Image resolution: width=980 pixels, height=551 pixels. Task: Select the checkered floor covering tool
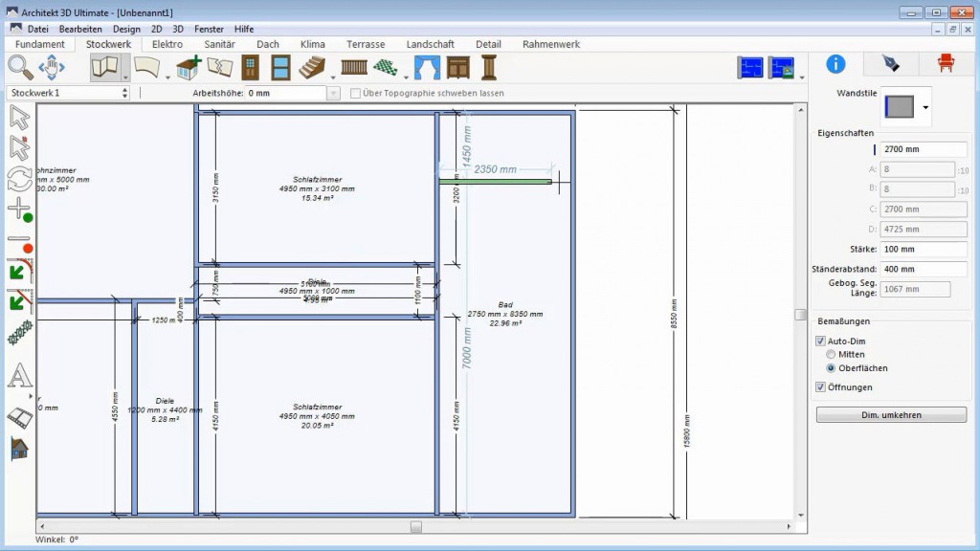[x=386, y=68]
